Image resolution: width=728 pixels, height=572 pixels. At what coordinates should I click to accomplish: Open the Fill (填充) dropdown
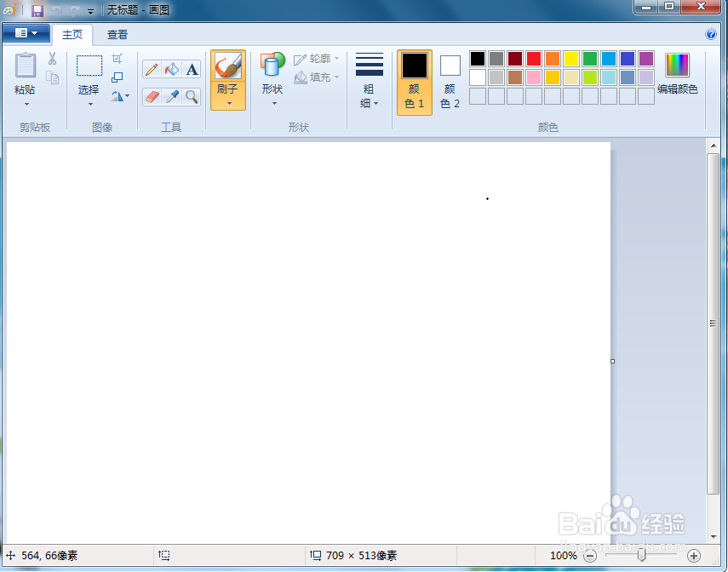[317, 77]
